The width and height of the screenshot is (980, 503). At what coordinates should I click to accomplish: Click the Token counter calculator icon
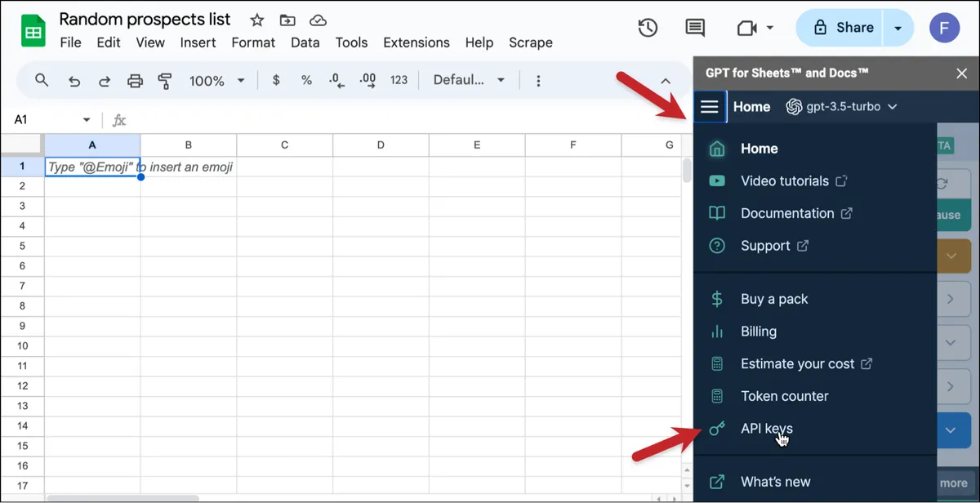click(717, 396)
